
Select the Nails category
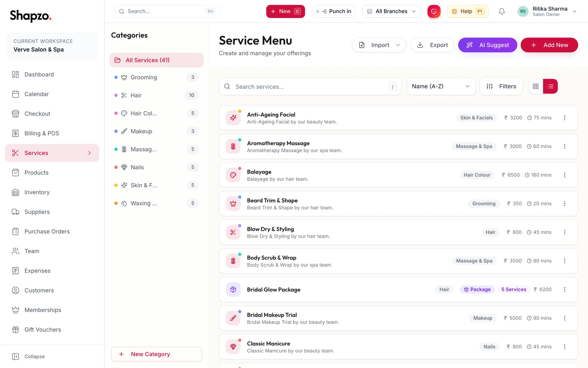tap(156, 167)
